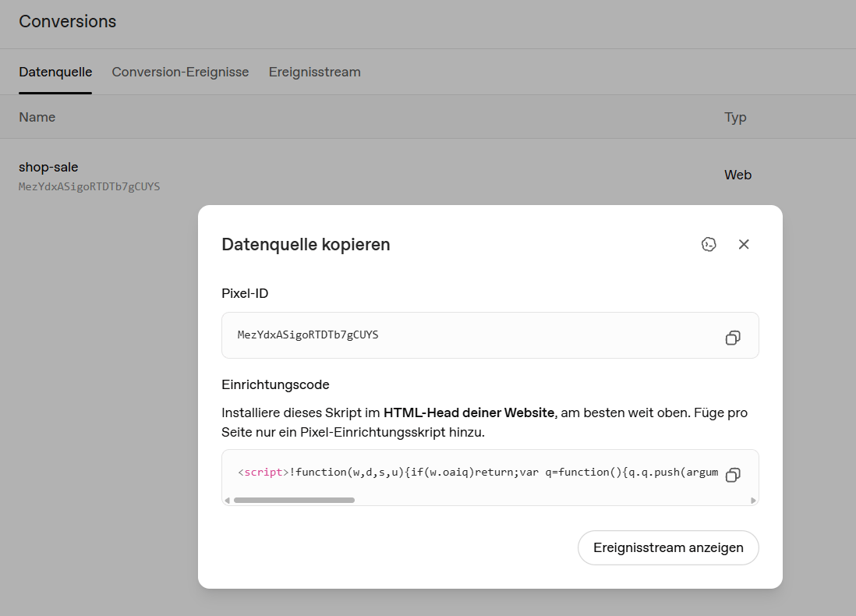
Task: Select the shop-sale data source row
Action: point(428,176)
